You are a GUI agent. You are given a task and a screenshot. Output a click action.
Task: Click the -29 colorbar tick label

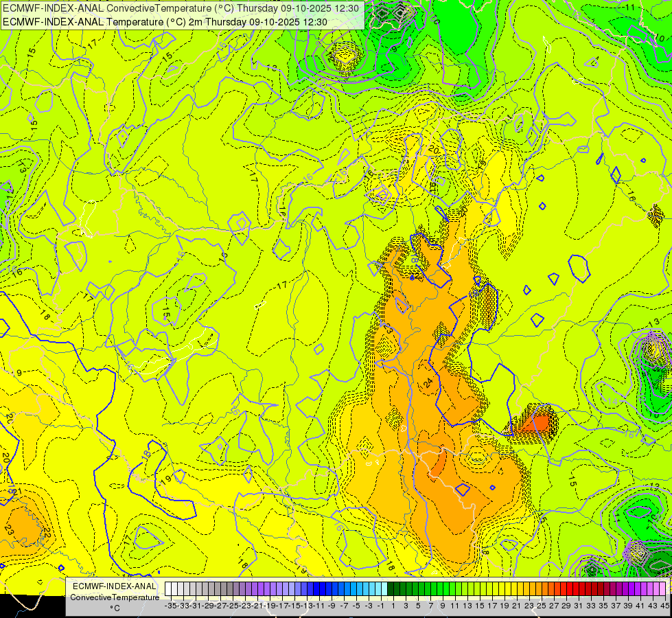[x=208, y=606]
